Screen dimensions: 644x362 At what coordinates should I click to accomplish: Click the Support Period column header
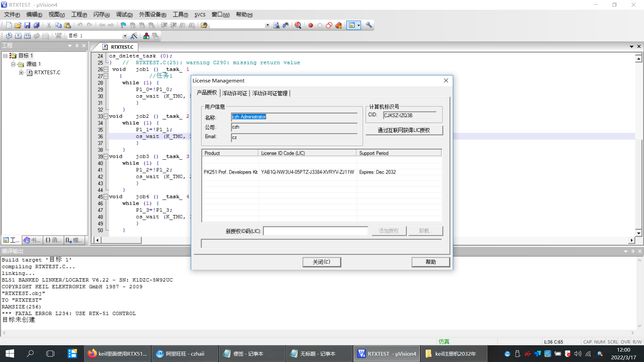(x=399, y=153)
